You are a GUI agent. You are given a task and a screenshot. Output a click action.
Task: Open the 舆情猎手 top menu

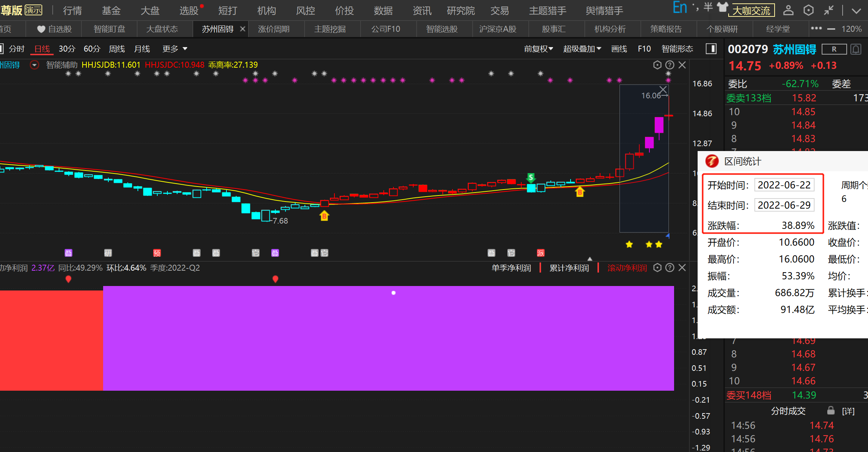click(x=604, y=10)
